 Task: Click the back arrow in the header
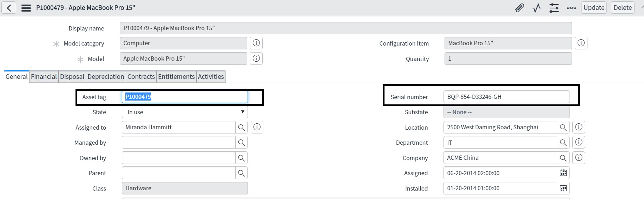coord(9,8)
